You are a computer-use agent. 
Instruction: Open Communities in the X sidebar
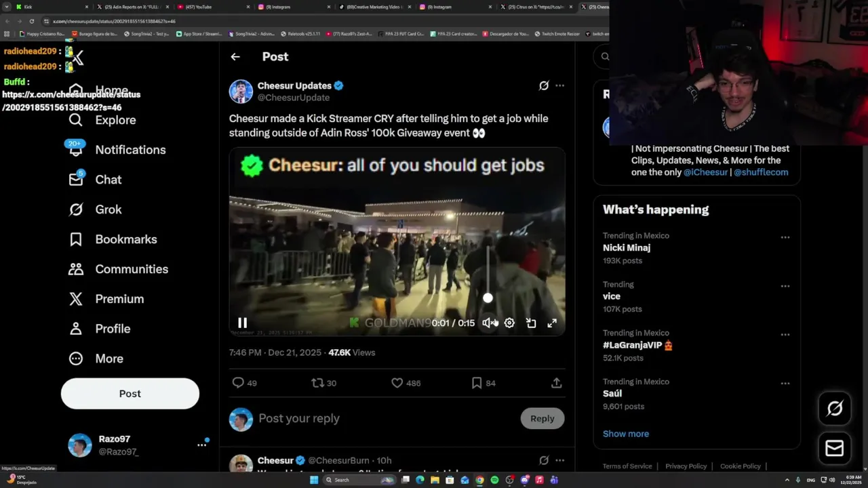point(118,269)
